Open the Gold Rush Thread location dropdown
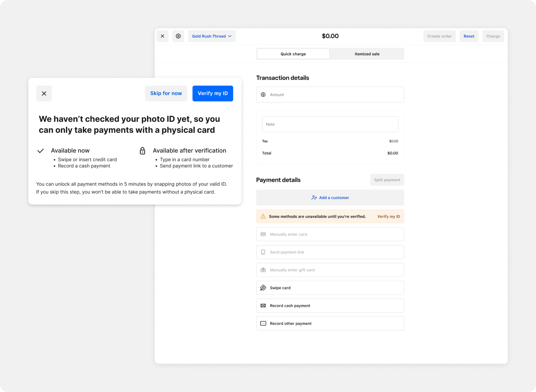The image size is (536, 392). click(x=211, y=36)
